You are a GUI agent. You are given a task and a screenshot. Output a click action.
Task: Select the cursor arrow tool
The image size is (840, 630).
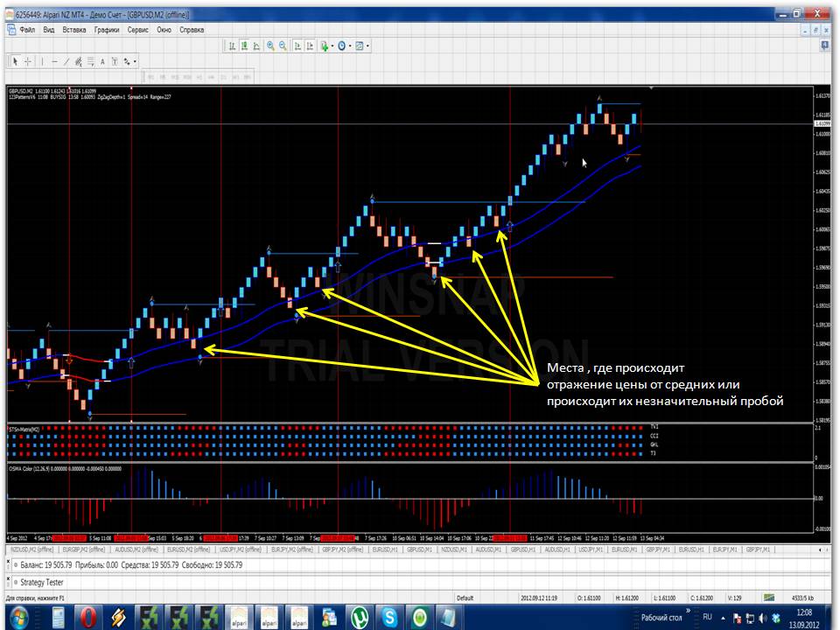click(15, 61)
